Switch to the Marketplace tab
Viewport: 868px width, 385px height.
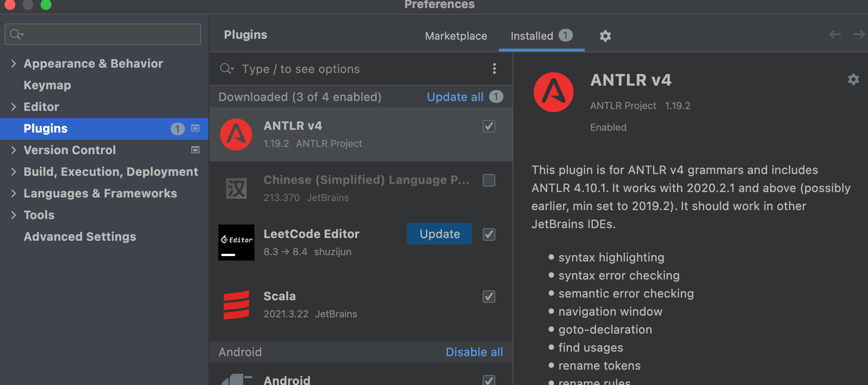pyautogui.click(x=456, y=36)
